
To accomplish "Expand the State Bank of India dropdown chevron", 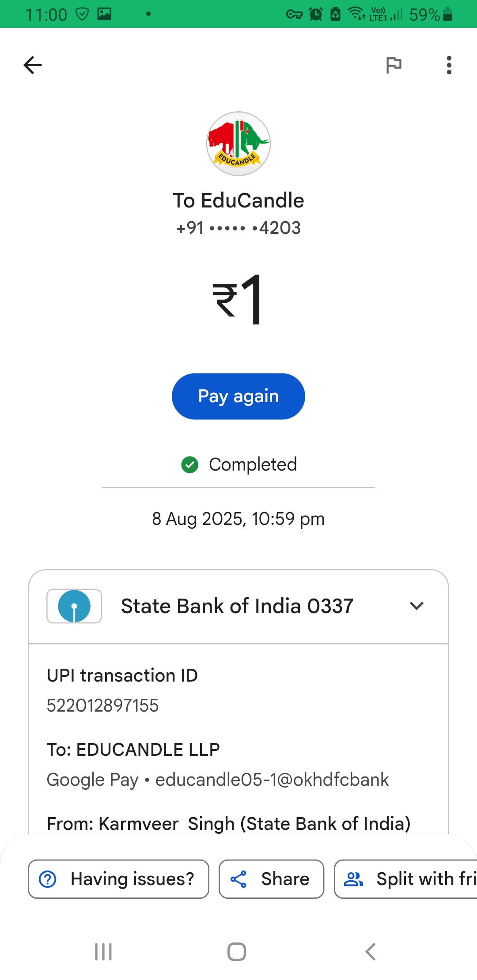I will pyautogui.click(x=416, y=606).
